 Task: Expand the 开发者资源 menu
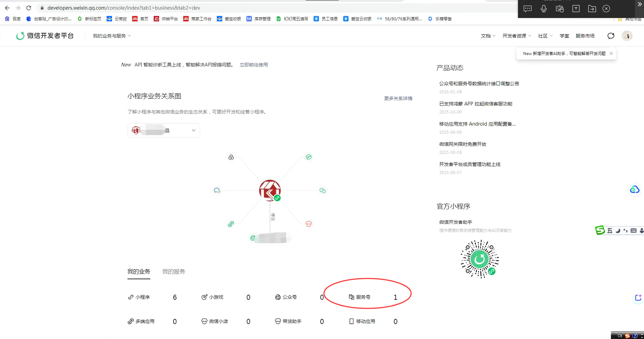[x=517, y=36]
